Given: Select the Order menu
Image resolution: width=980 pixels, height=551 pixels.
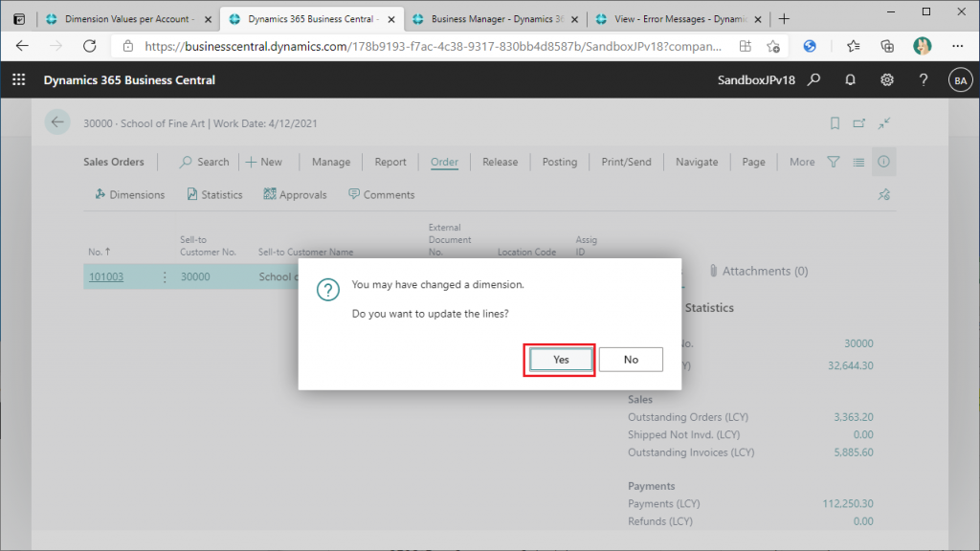Looking at the screenshot, I should point(444,162).
